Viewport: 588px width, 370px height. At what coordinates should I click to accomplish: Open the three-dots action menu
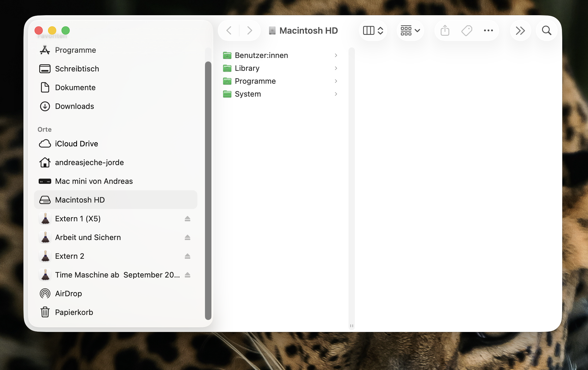tap(488, 30)
